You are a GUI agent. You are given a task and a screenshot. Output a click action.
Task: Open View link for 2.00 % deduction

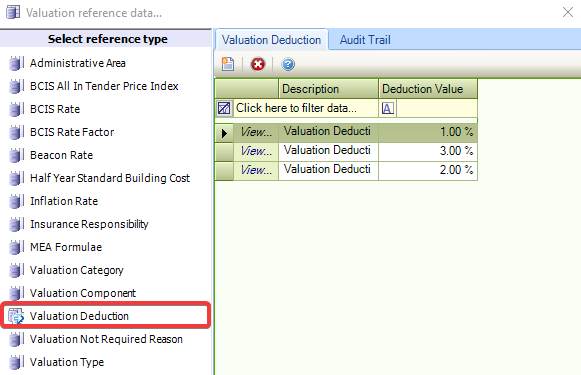pyautogui.click(x=256, y=170)
